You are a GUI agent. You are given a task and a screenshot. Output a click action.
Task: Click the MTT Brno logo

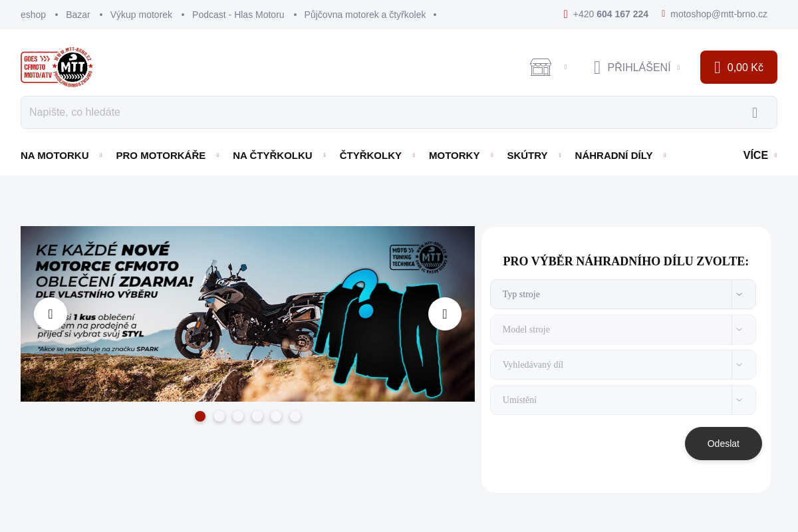tap(57, 66)
